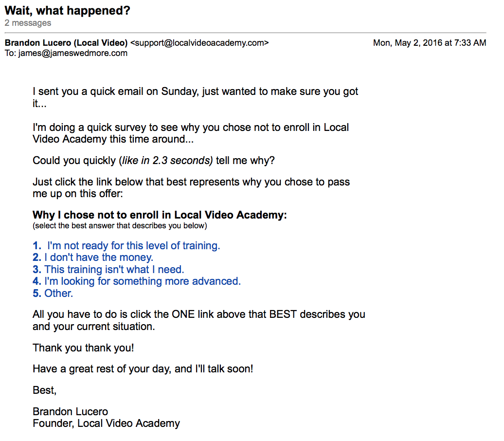Click the "All you have to do" paragraph
This screenshot has height=441, width=504.
tap(198, 320)
